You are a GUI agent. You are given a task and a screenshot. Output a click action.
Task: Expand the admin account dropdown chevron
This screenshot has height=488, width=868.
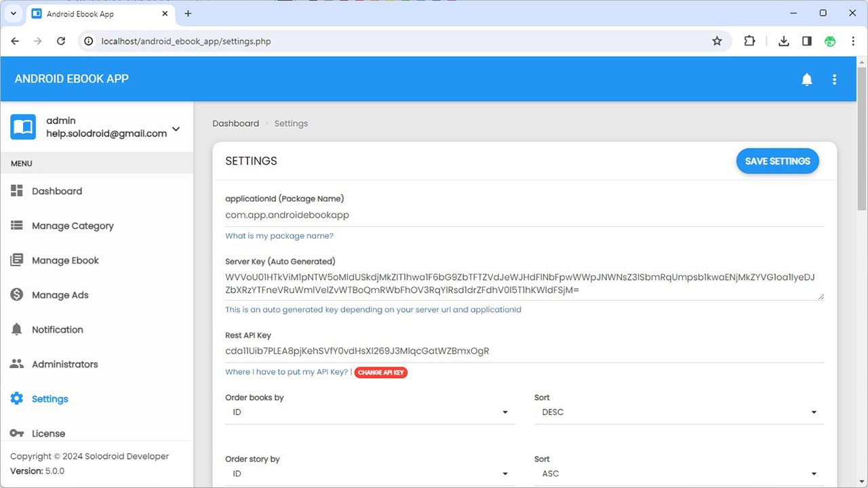[176, 129]
